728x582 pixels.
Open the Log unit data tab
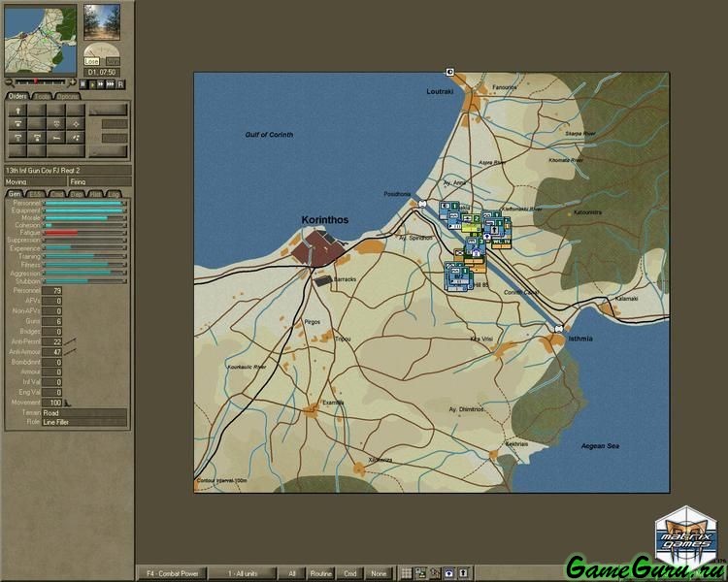(x=114, y=194)
